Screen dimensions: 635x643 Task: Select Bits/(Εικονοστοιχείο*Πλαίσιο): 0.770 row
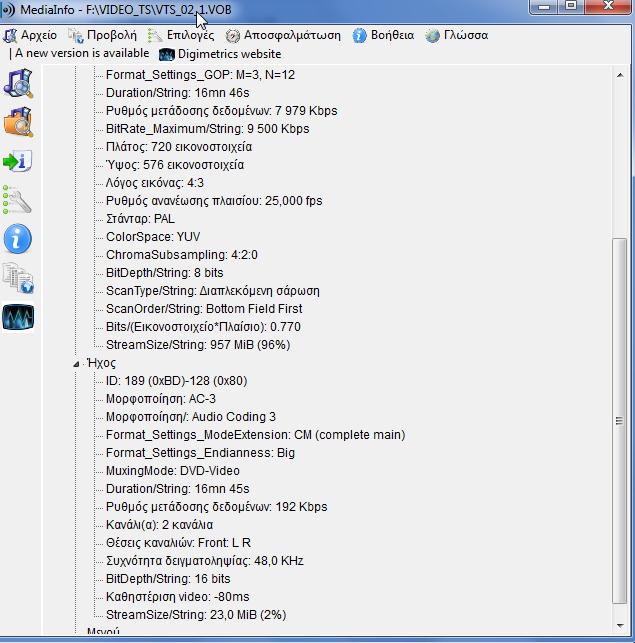coord(203,327)
